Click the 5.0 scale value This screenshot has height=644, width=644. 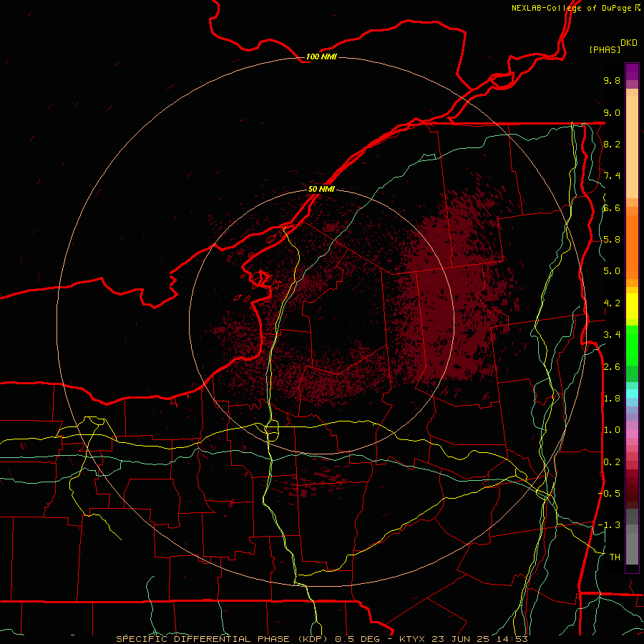(612, 271)
